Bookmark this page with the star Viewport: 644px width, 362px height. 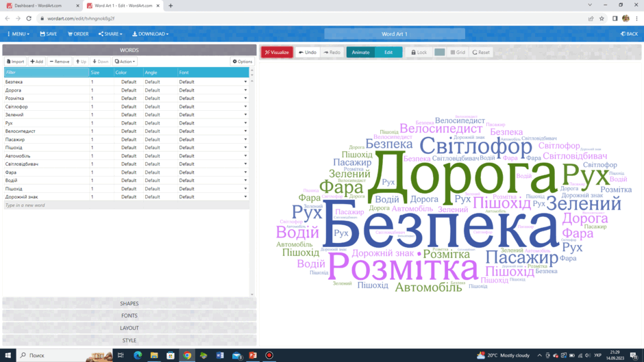[x=602, y=18]
